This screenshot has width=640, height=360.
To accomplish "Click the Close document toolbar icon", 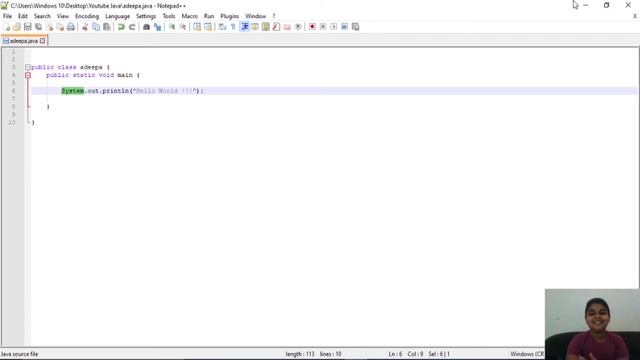I will pos(49,27).
